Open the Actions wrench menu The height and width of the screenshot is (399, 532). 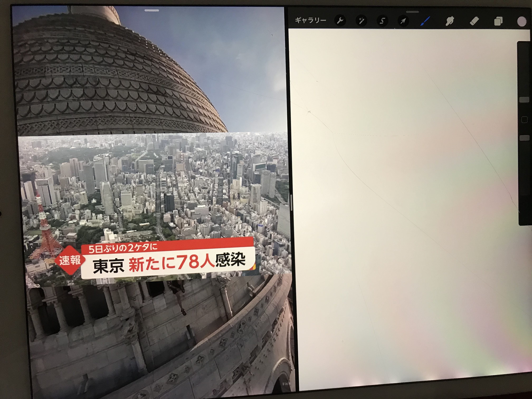point(340,21)
